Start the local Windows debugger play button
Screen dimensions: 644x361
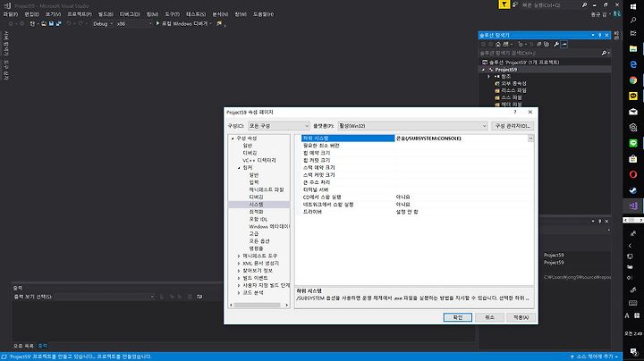157,23
